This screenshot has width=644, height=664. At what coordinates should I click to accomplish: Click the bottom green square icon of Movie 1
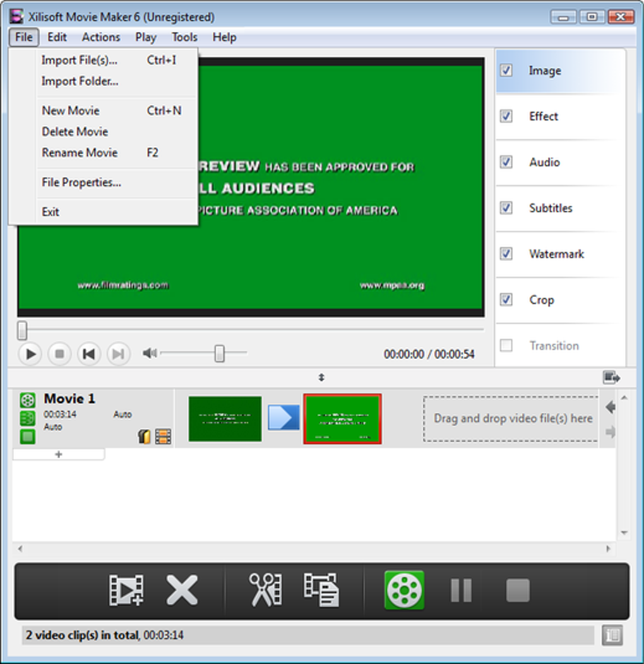click(x=28, y=436)
